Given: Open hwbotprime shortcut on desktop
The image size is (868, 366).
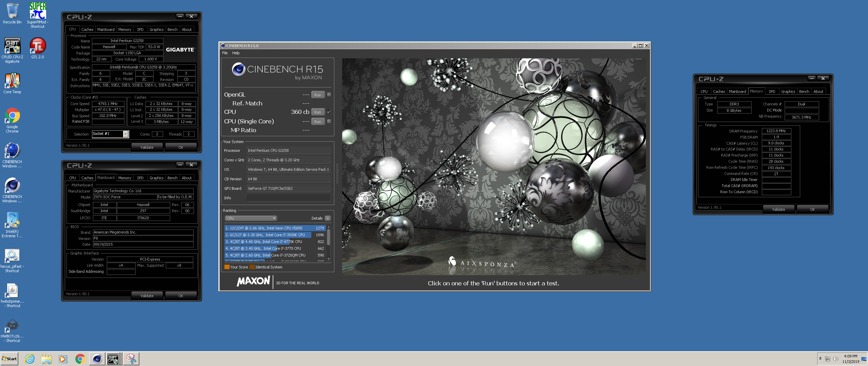Looking at the screenshot, I should (x=12, y=295).
